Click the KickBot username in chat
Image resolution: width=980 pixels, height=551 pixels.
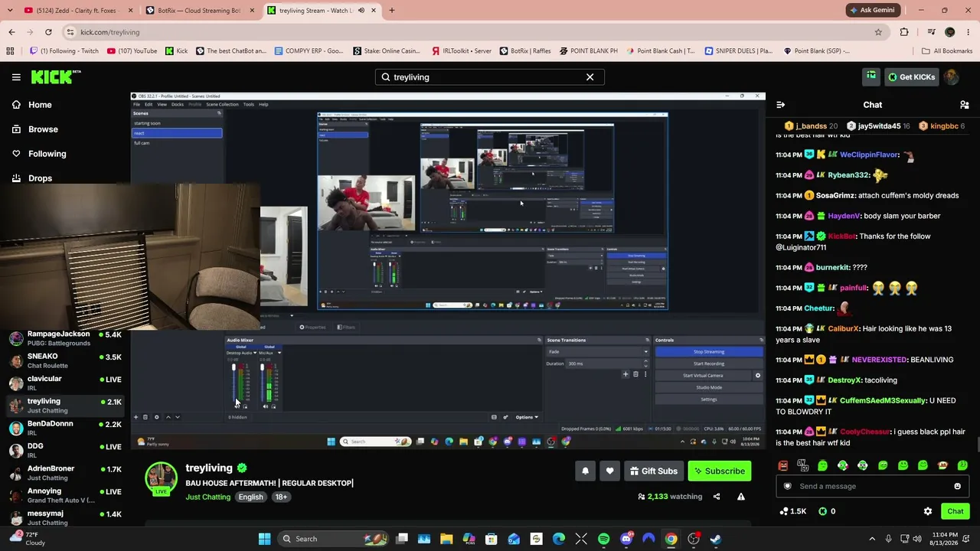click(x=842, y=236)
